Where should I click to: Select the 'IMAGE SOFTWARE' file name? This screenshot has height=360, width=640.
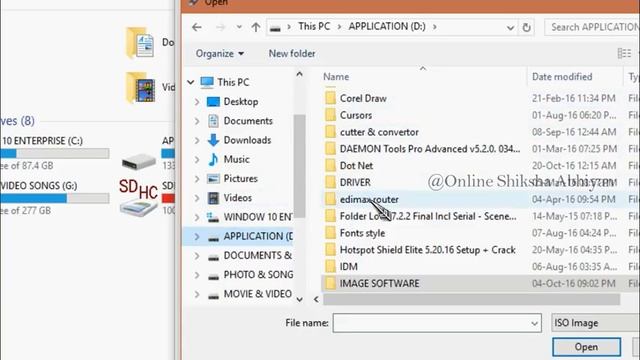coord(379,283)
